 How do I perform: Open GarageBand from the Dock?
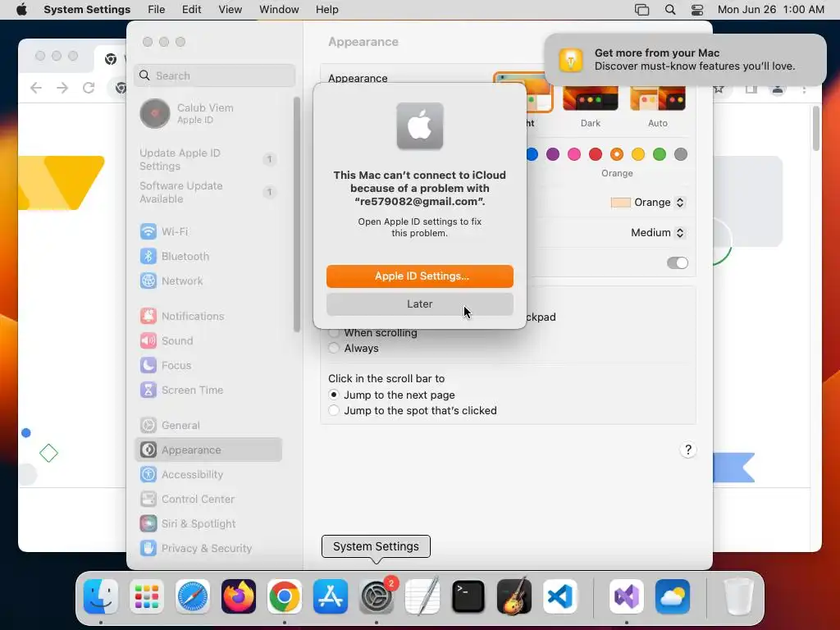tap(514, 596)
